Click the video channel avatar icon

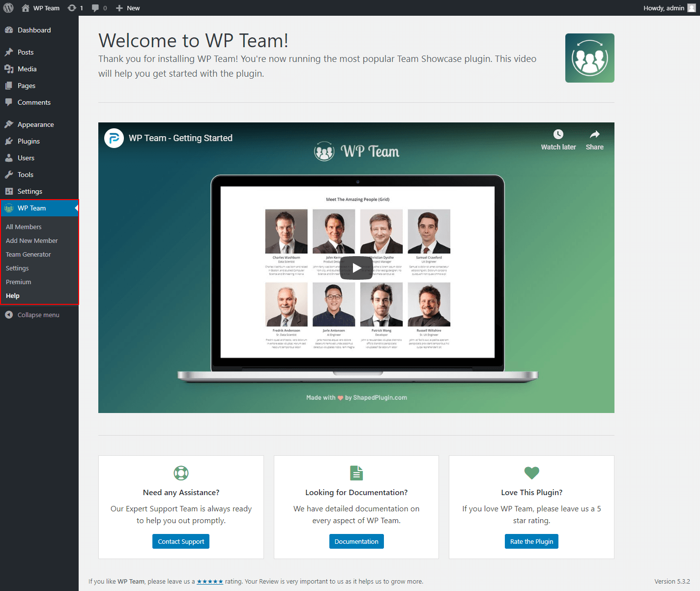(x=114, y=138)
